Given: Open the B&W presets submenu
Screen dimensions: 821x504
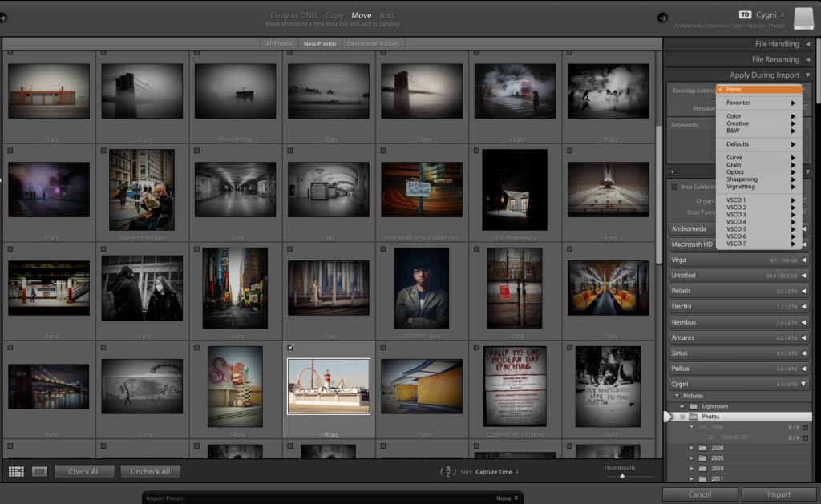Looking at the screenshot, I should coord(759,131).
